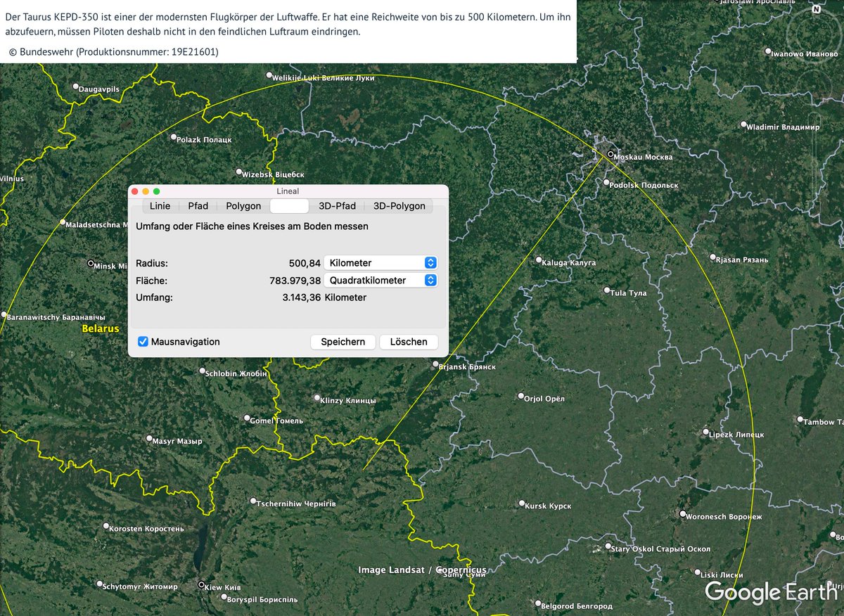The height and width of the screenshot is (616, 844).
Task: Click the N compass north button
Action: pyautogui.click(x=816, y=10)
